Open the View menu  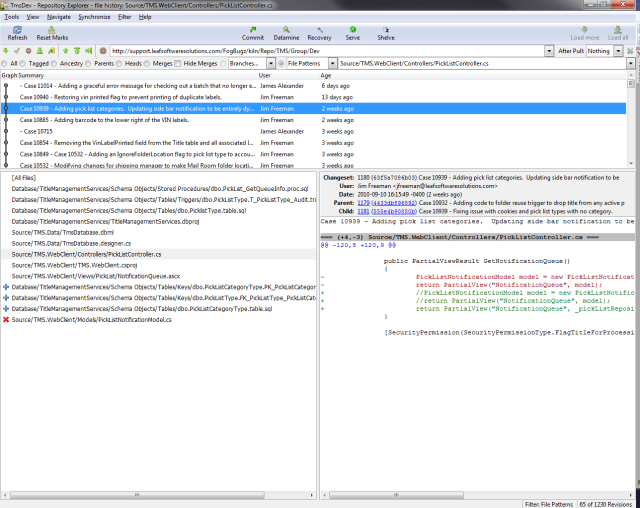click(33, 17)
